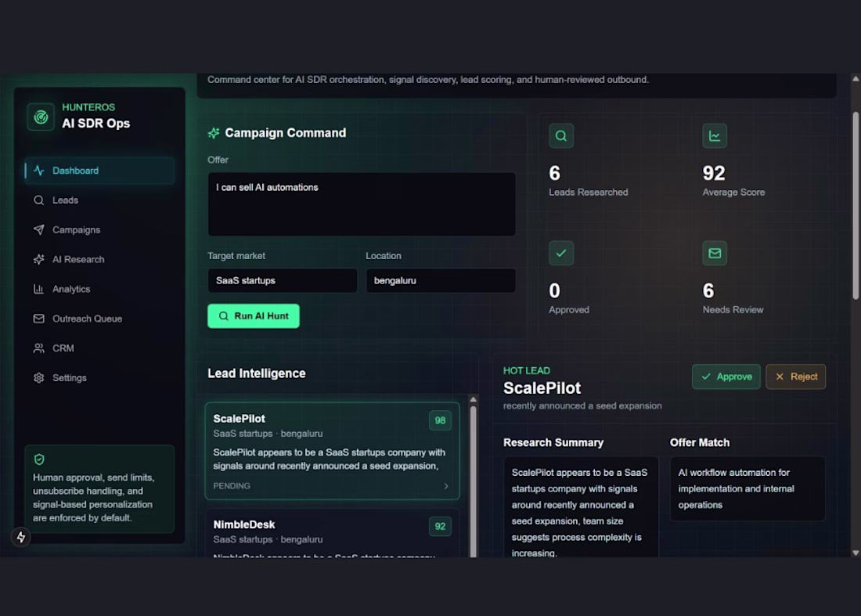Click the Leads magnifier icon in sidebar
Image resolution: width=861 pixels, height=616 pixels.
pos(38,200)
